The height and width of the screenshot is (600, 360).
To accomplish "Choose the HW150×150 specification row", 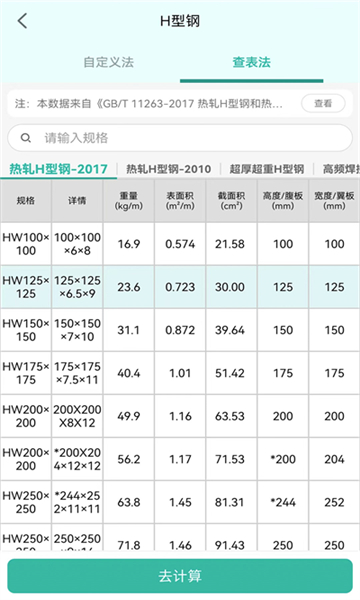I will (180, 330).
